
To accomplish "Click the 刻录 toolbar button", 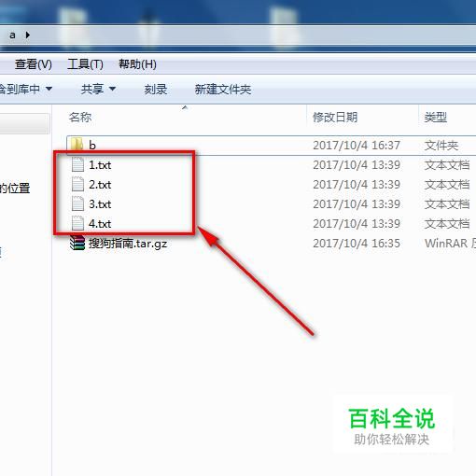I will tap(156, 90).
